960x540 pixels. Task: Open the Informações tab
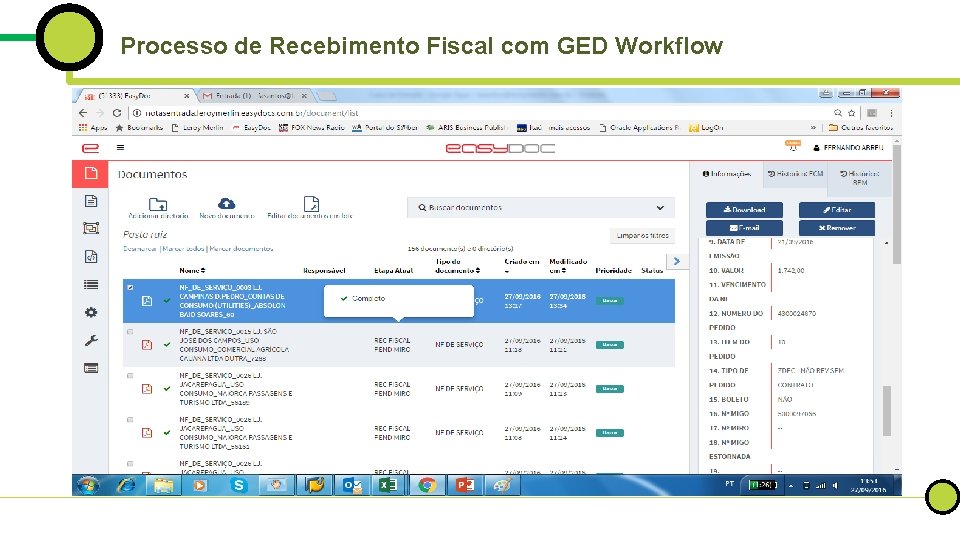coord(727,174)
